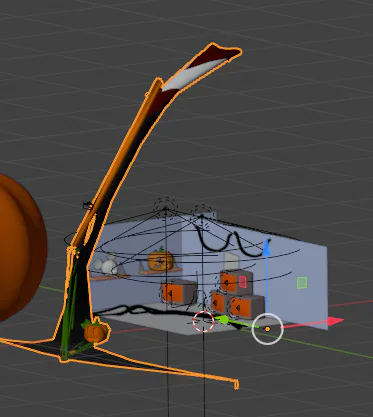Select the second dashed spot lamp near wall

point(202,213)
